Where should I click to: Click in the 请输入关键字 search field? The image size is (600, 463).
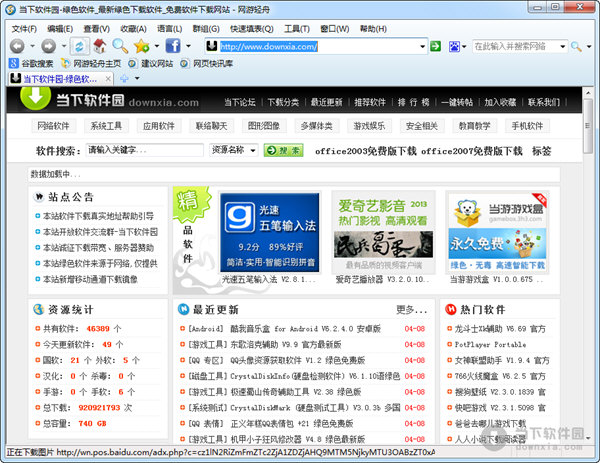coord(144,150)
